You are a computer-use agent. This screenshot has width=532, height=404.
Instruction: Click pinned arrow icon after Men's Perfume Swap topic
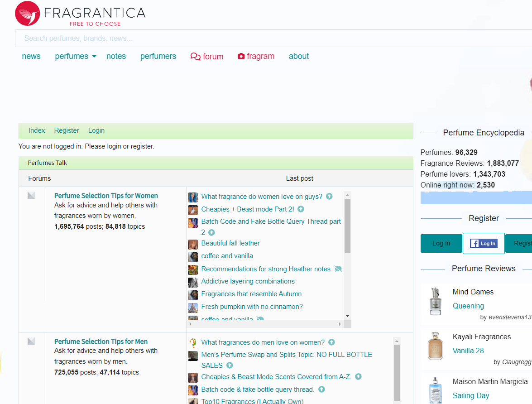230,366
